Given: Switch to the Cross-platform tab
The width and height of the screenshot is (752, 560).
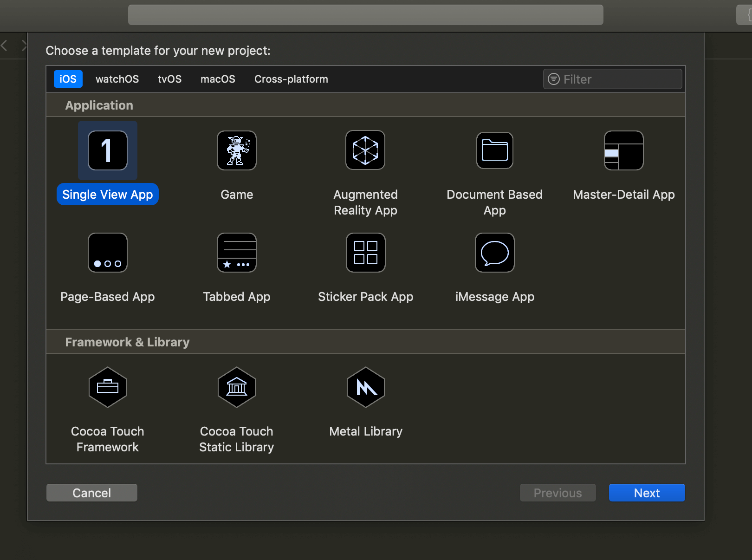Looking at the screenshot, I should [x=291, y=79].
